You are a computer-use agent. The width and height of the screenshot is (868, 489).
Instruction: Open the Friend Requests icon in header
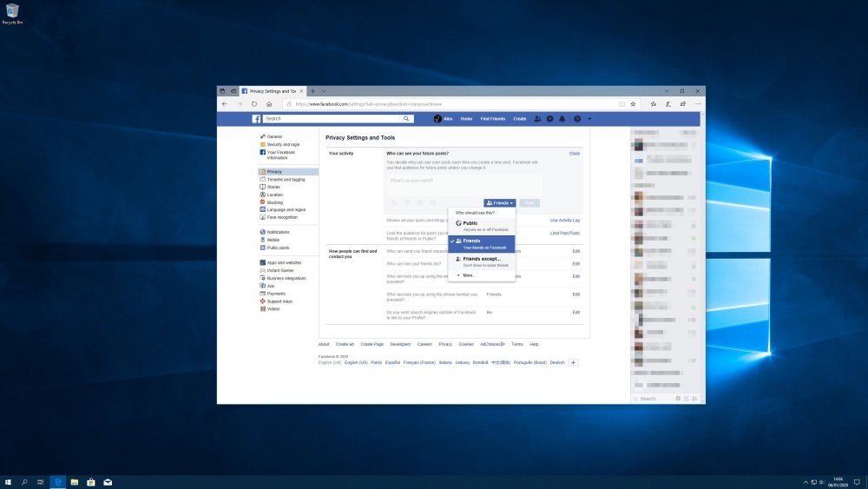(x=537, y=118)
